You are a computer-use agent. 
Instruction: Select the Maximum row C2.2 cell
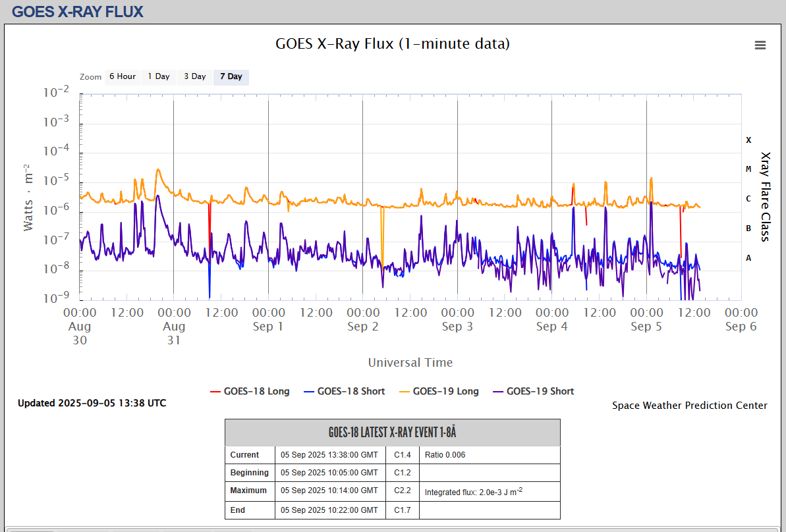(x=403, y=491)
